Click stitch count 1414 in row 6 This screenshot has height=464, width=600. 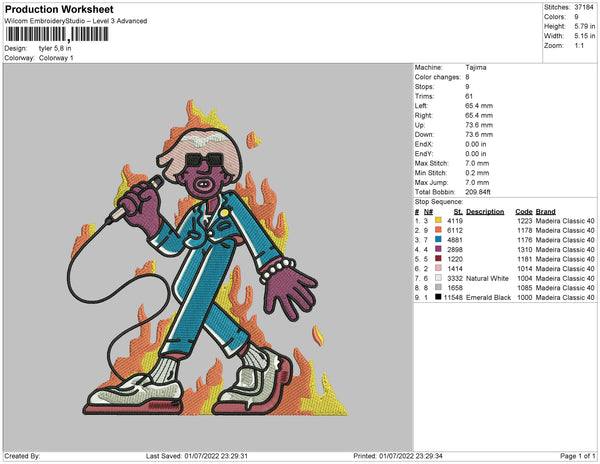pos(455,269)
